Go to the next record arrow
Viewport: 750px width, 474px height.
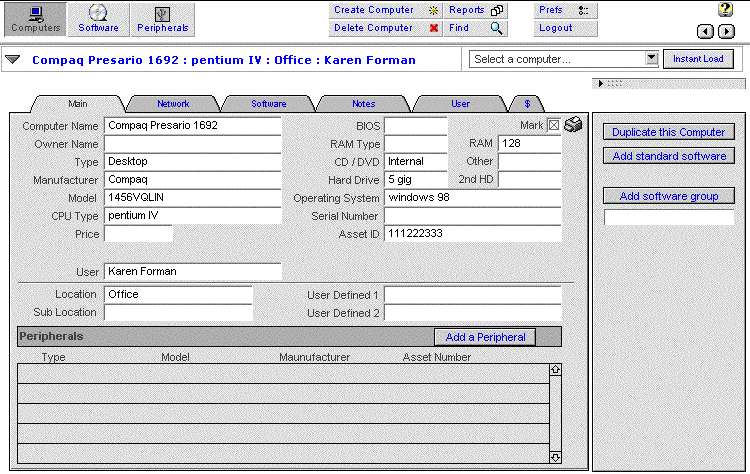click(x=727, y=32)
